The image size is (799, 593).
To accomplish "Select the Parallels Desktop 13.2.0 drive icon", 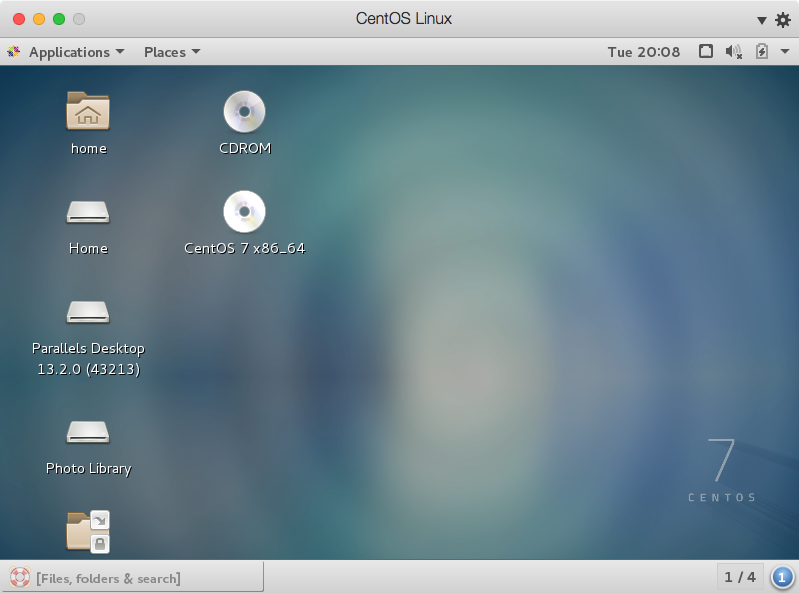I will click(x=88, y=312).
